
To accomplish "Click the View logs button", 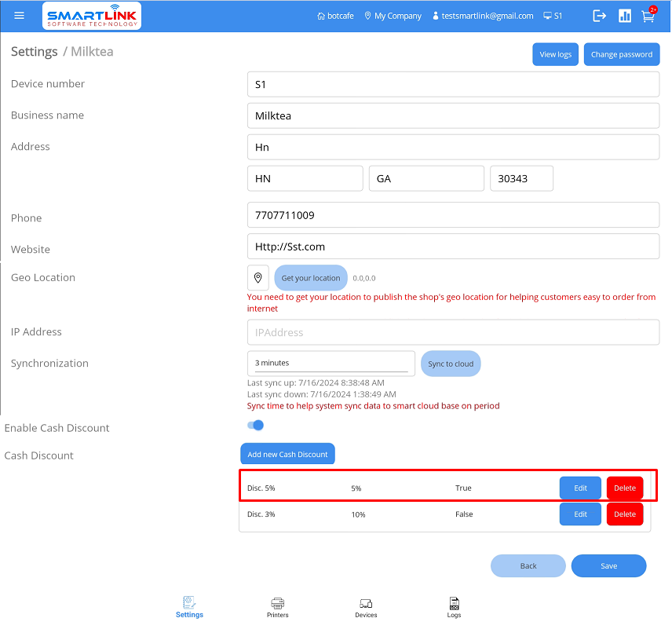I will point(555,54).
